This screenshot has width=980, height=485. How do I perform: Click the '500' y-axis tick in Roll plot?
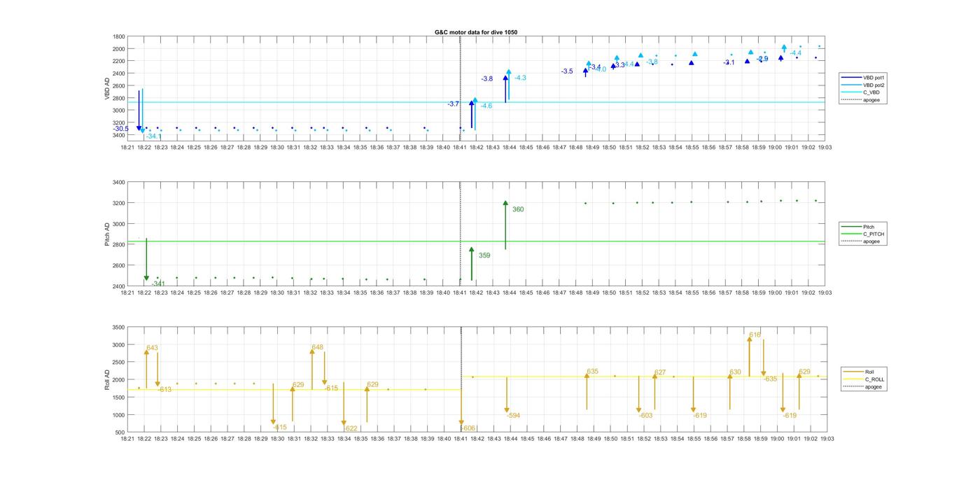click(x=120, y=433)
